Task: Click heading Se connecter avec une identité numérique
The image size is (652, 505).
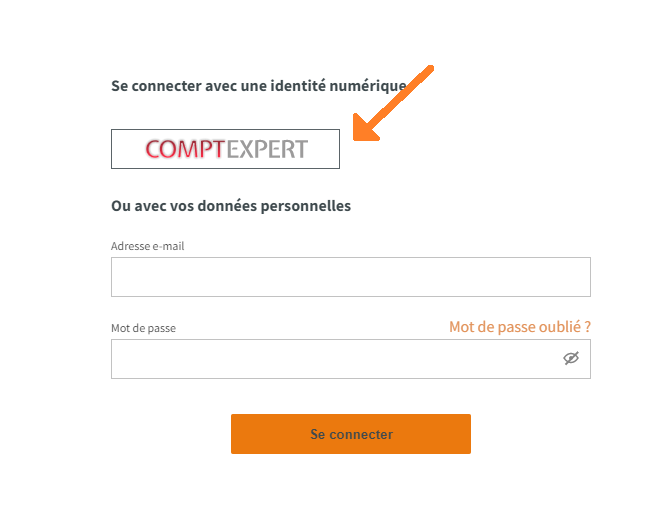Action: click(x=259, y=86)
